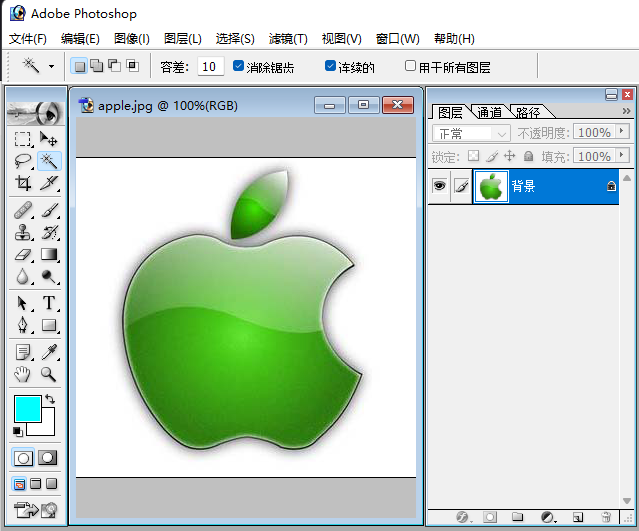Switch to Quick Mask mode
This screenshot has width=639, height=531.
point(48,458)
